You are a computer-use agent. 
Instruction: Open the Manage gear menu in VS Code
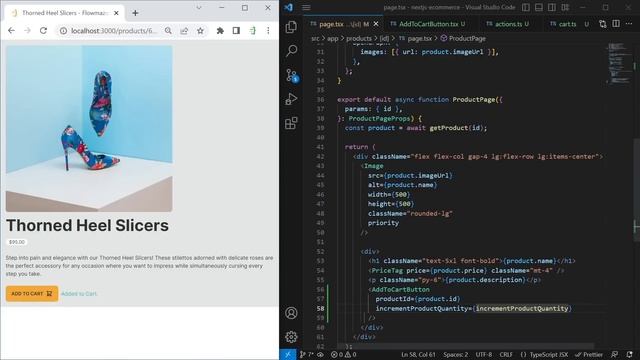(291, 337)
